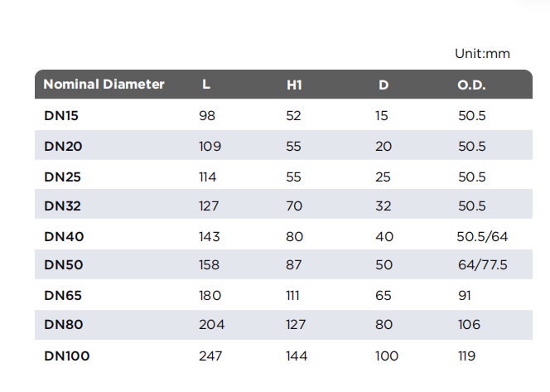Image resolution: width=550 pixels, height=392 pixels.
Task: Select the DN100 row label
Action: (x=67, y=356)
